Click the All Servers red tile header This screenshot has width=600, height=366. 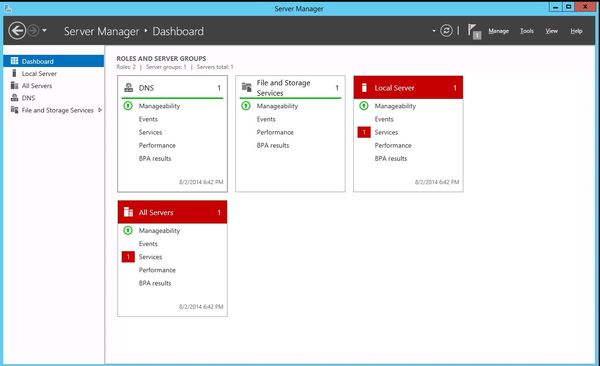tap(172, 212)
